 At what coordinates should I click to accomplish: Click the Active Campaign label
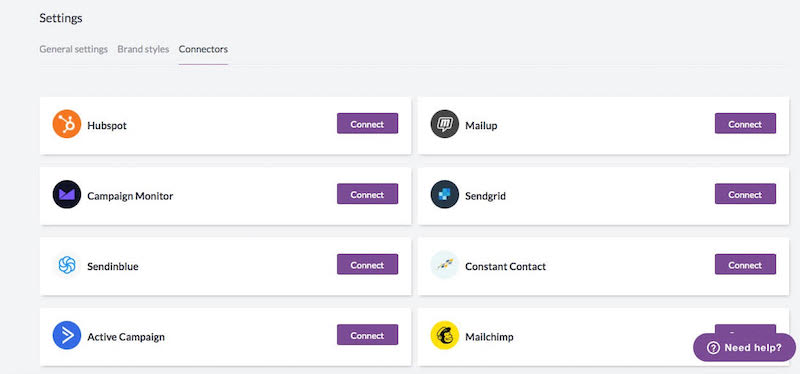tap(126, 337)
